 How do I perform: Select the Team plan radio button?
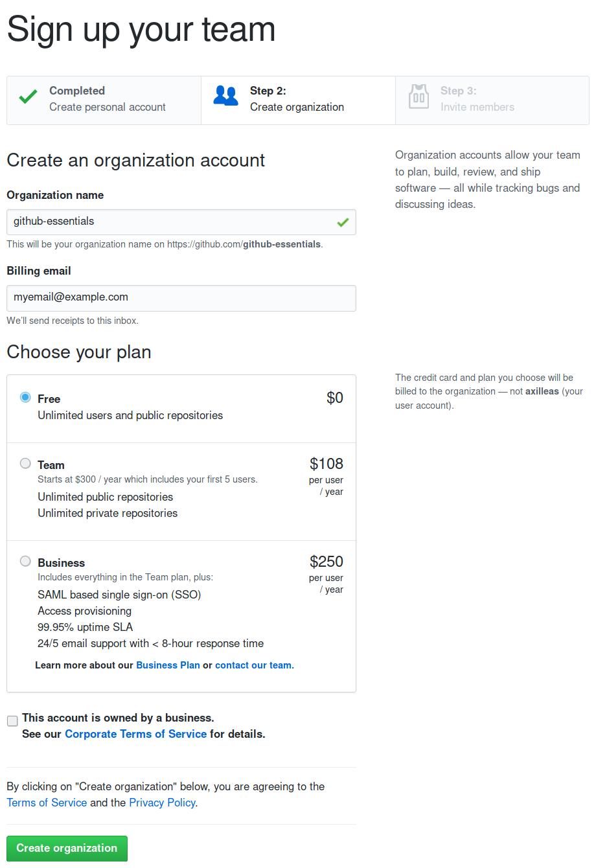(x=25, y=463)
